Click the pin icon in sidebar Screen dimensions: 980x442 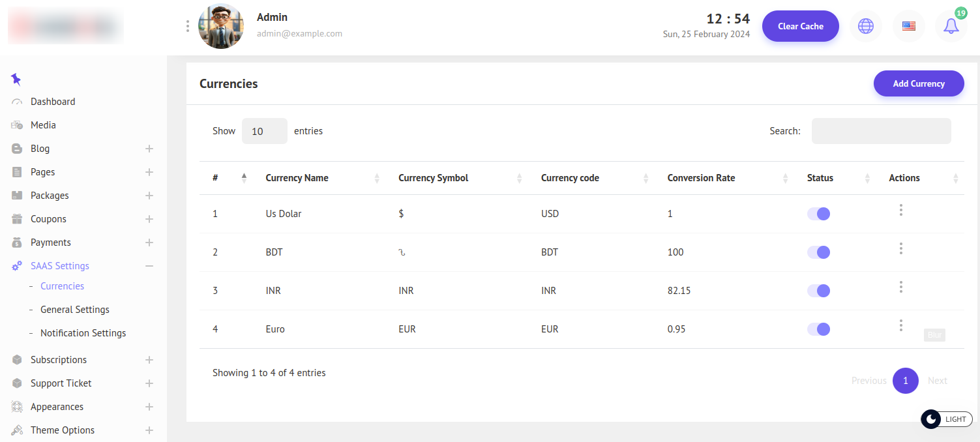(16, 80)
